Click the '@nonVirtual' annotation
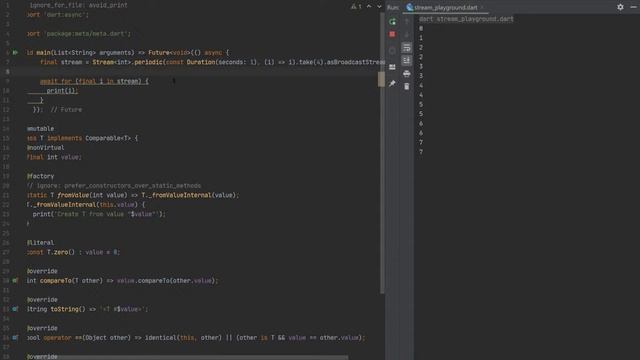 pos(45,147)
